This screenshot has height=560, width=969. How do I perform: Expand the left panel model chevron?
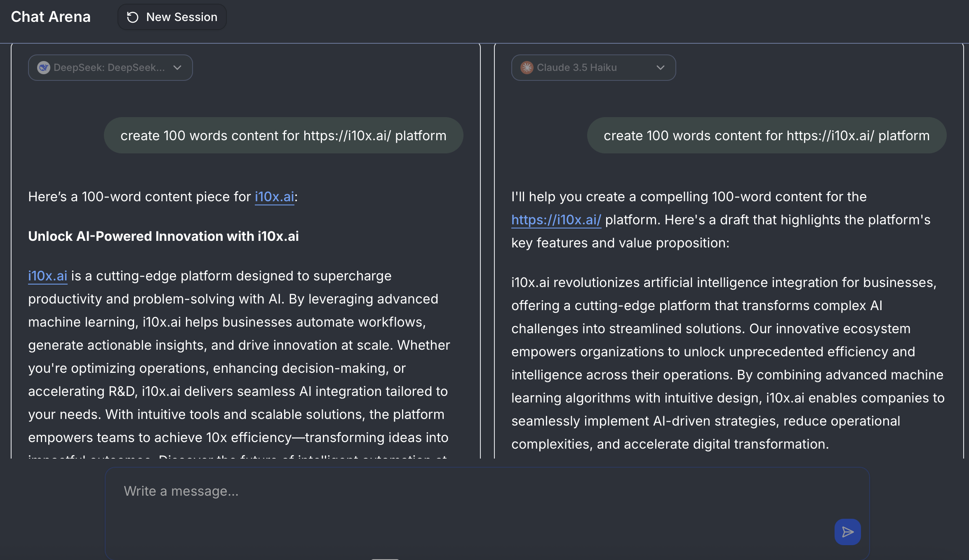(x=177, y=67)
